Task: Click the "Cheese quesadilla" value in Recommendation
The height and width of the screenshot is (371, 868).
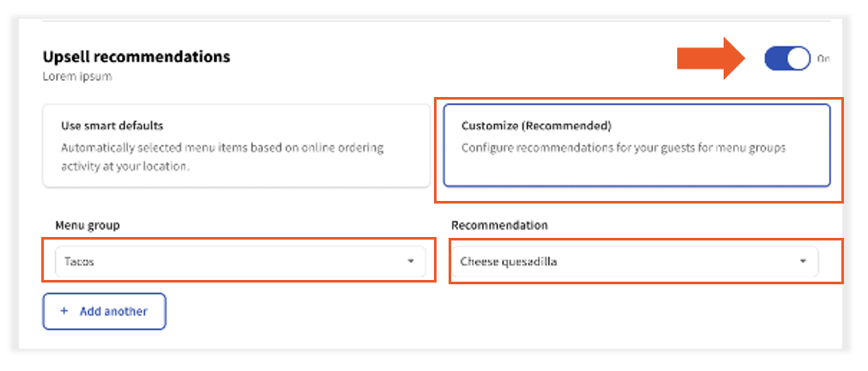Action: (x=508, y=261)
